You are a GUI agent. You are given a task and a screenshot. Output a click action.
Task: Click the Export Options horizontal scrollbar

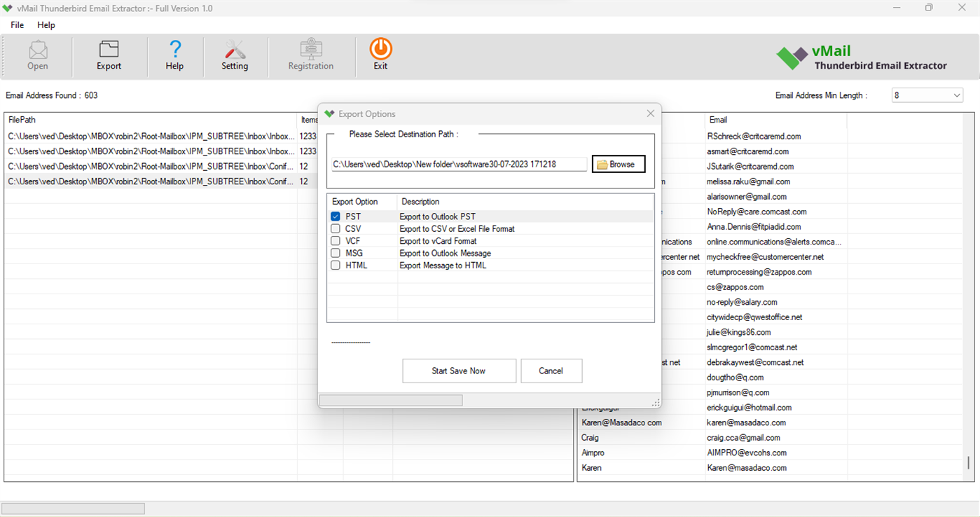click(390, 399)
